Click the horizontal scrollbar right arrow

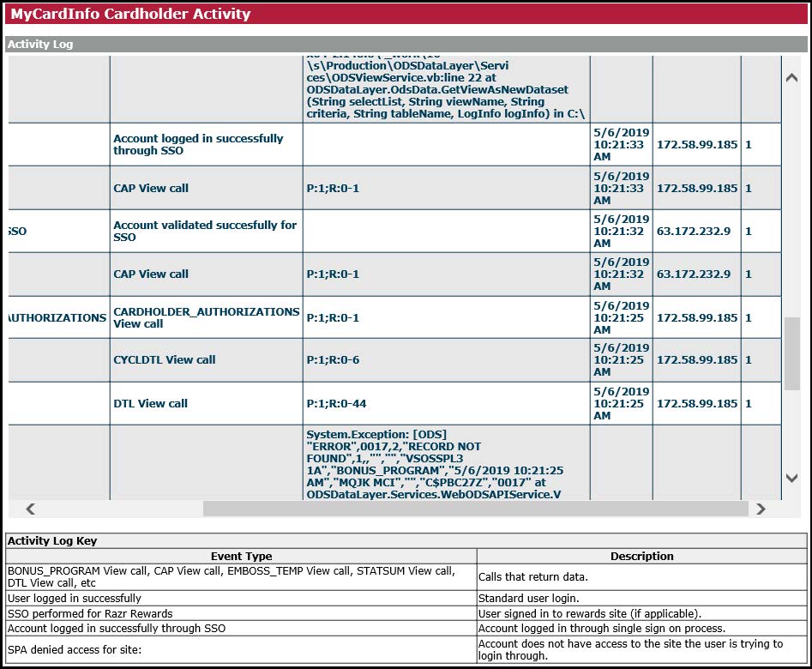pyautogui.click(x=761, y=509)
